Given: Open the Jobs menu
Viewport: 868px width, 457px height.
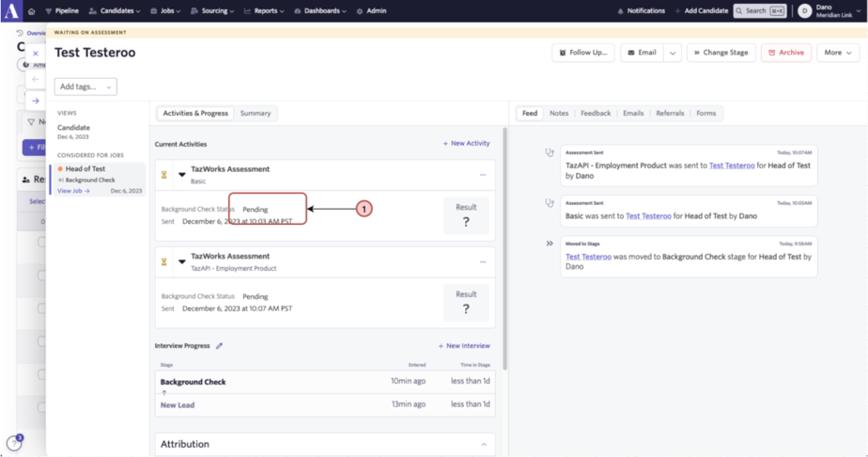Looking at the screenshot, I should click(165, 11).
